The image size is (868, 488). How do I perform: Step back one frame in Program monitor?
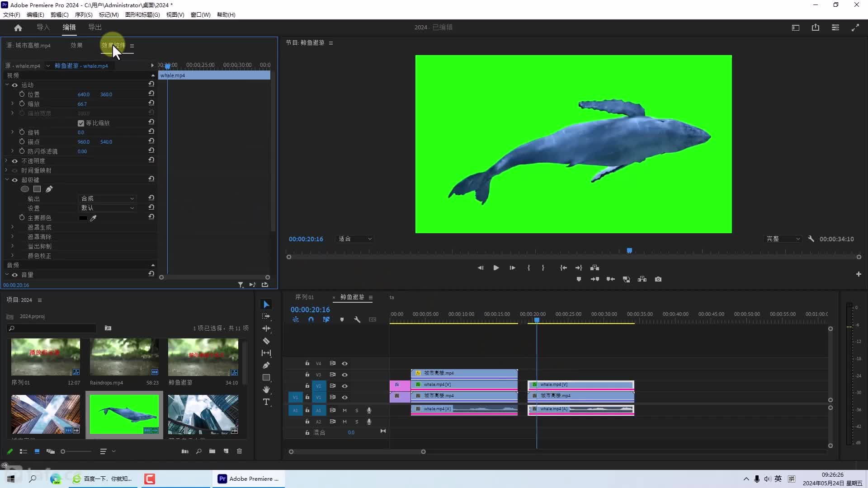(481, 268)
